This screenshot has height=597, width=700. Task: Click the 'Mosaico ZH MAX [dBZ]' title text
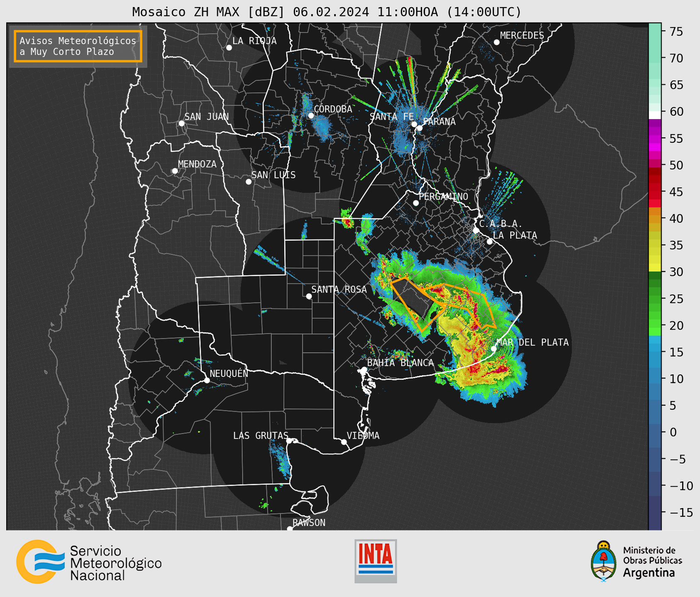point(209,12)
